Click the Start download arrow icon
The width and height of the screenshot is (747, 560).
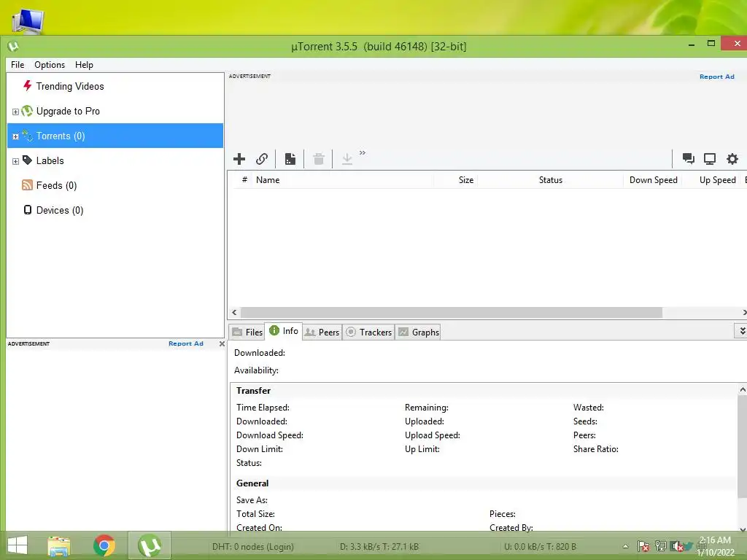tap(347, 159)
